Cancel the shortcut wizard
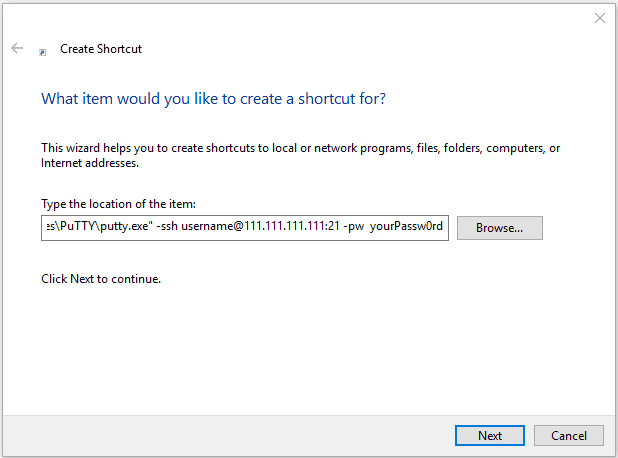The height and width of the screenshot is (458, 618). pyautogui.click(x=568, y=436)
